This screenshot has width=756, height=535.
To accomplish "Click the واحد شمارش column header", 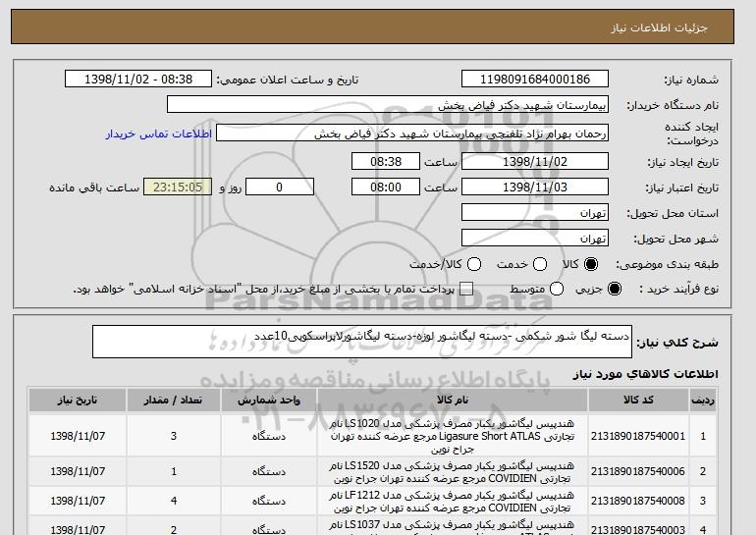I will (x=269, y=401).
